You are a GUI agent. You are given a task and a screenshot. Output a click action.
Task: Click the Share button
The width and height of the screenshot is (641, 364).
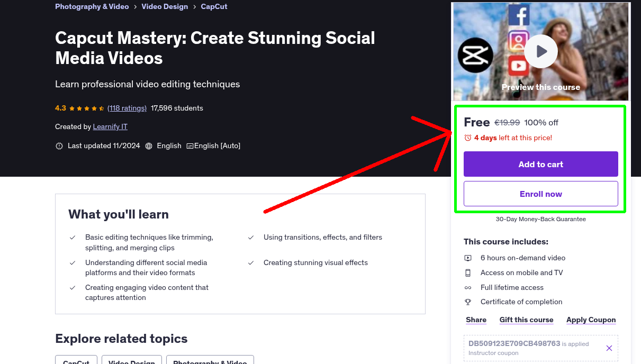(476, 320)
